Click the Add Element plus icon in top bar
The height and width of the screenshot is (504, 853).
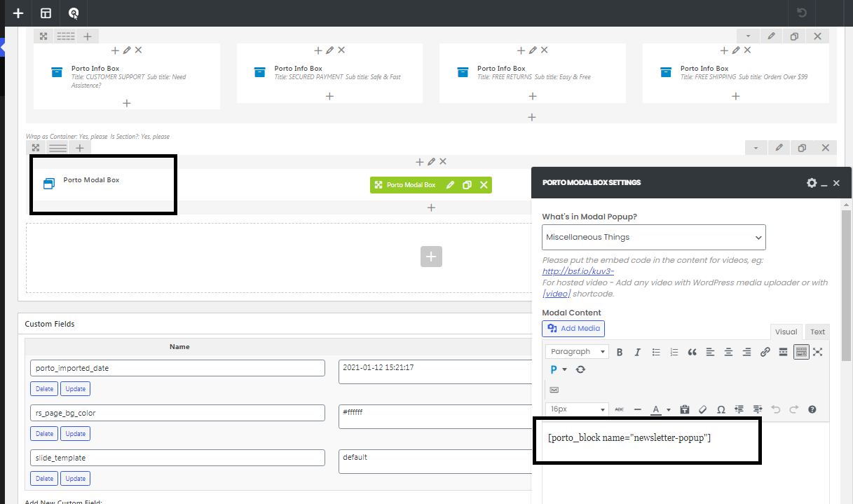click(x=18, y=13)
